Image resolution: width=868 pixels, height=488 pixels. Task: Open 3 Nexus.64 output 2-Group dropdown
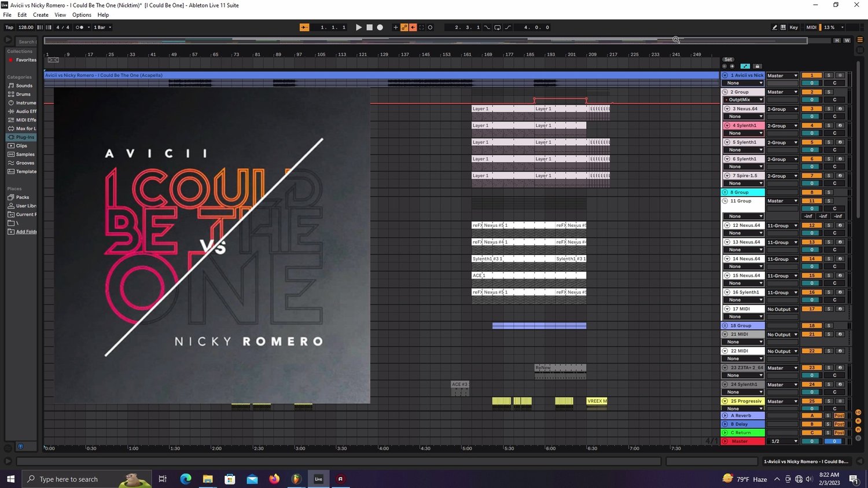tap(782, 109)
